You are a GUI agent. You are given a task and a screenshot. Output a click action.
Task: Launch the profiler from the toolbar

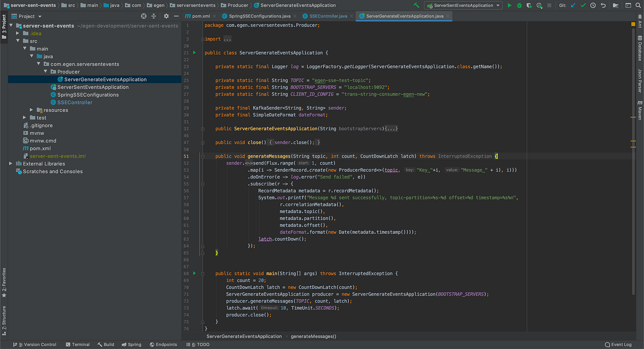click(x=539, y=5)
